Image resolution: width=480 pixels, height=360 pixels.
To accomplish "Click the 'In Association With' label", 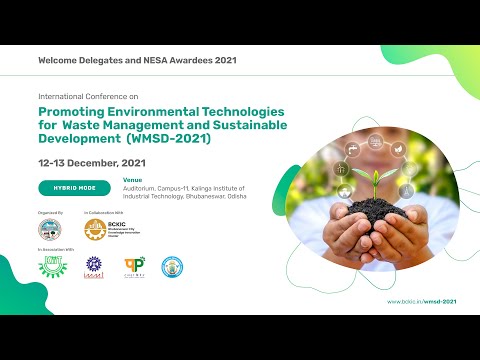I will [x=56, y=249].
